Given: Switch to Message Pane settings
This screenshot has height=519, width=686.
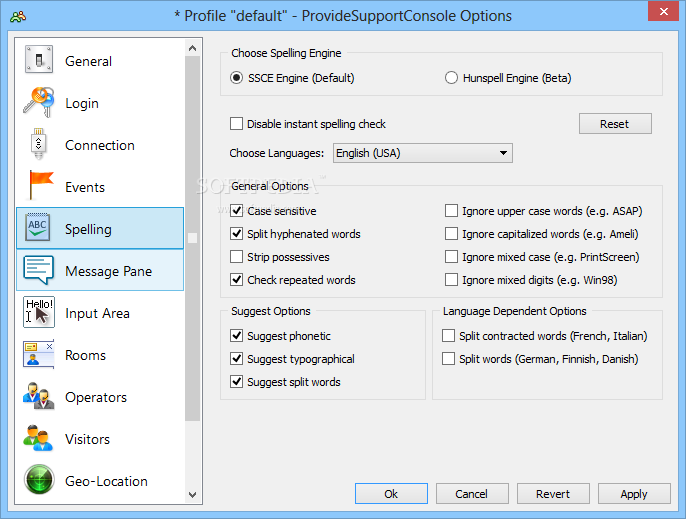Looking at the screenshot, I should pyautogui.click(x=100, y=271).
